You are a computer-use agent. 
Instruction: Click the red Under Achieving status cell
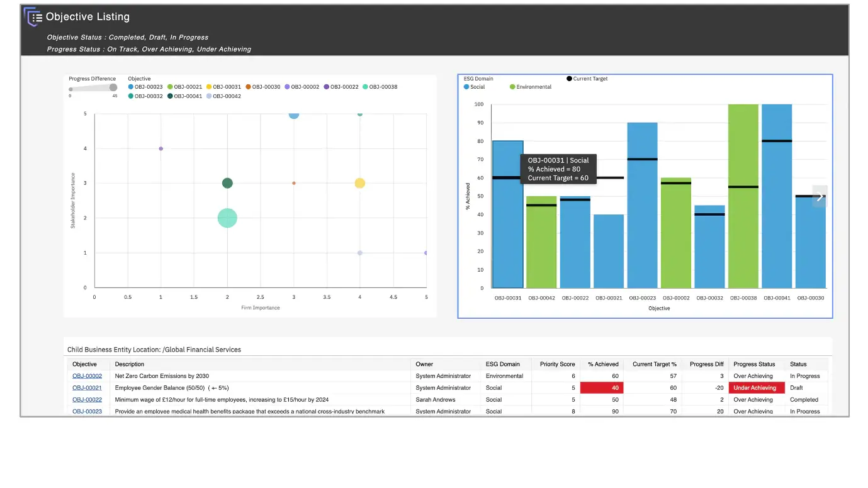756,388
